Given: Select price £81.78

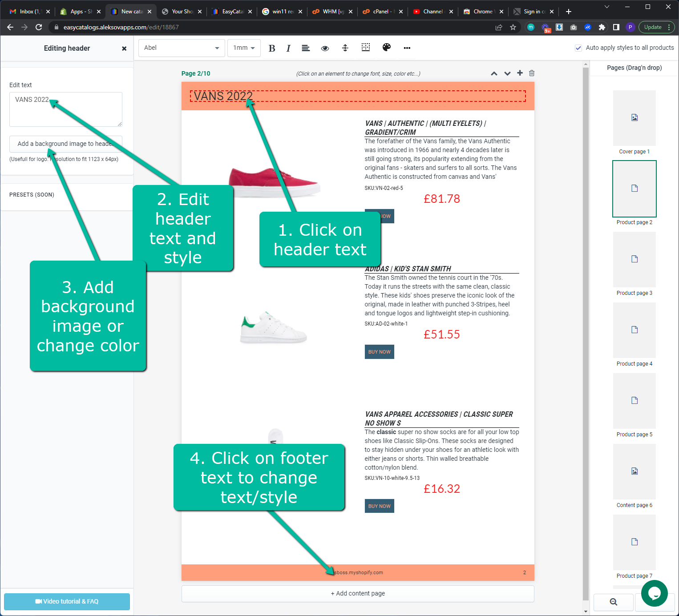Looking at the screenshot, I should (x=442, y=199).
